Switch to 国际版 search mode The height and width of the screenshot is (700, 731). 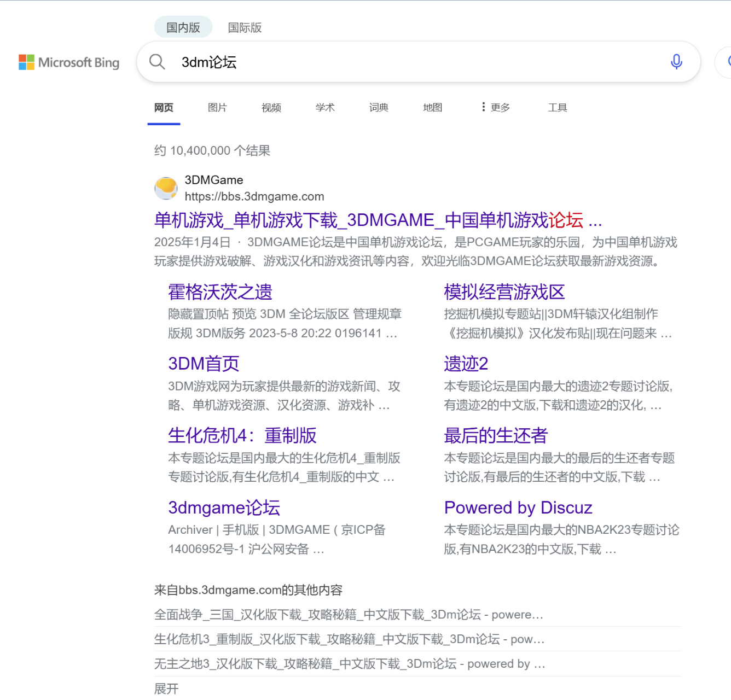245,27
